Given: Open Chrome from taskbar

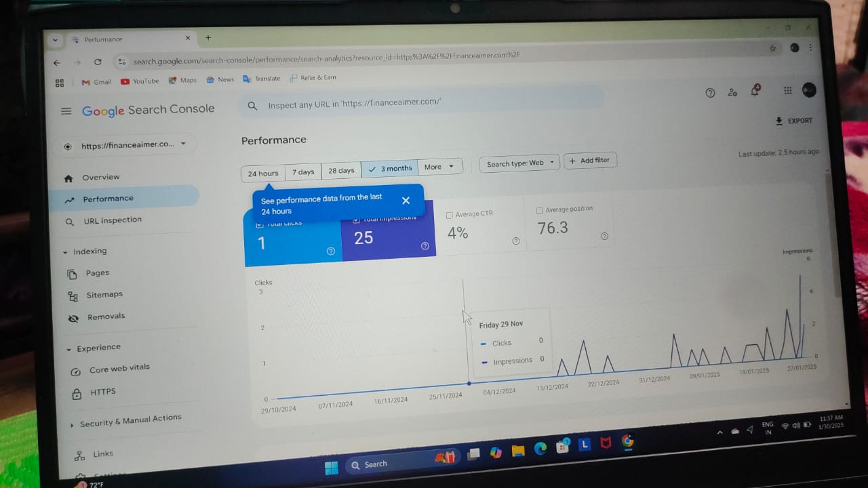Looking at the screenshot, I should coord(628,441).
